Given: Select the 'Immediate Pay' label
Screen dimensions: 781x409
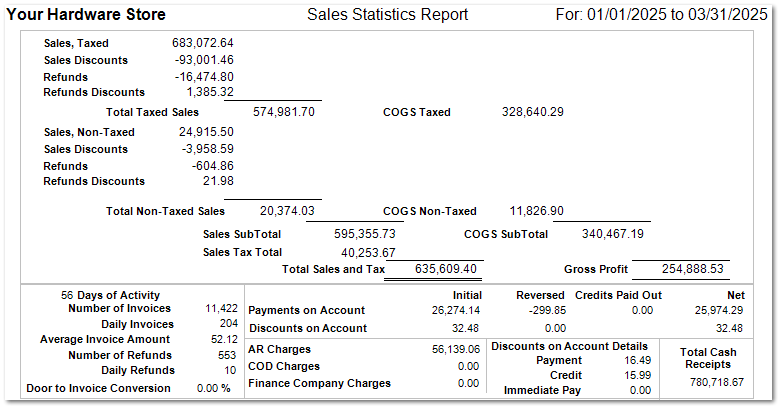Looking at the screenshot, I should 542,390.
